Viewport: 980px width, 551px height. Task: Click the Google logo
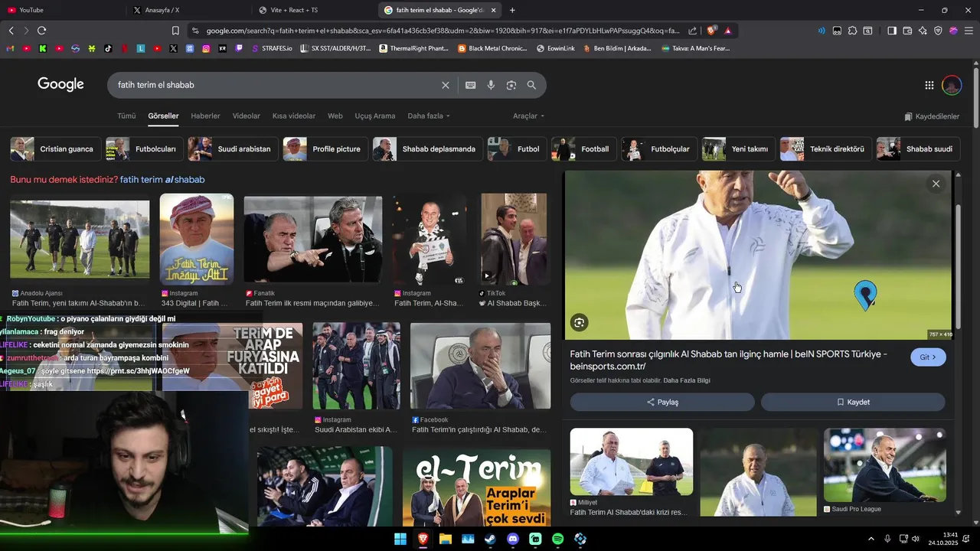coord(60,84)
